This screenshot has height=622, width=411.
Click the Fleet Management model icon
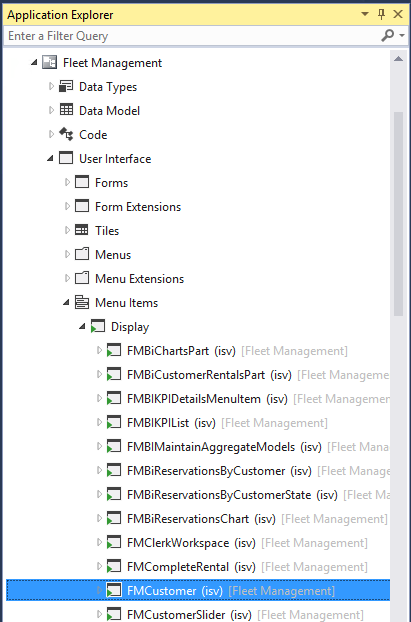(50, 63)
